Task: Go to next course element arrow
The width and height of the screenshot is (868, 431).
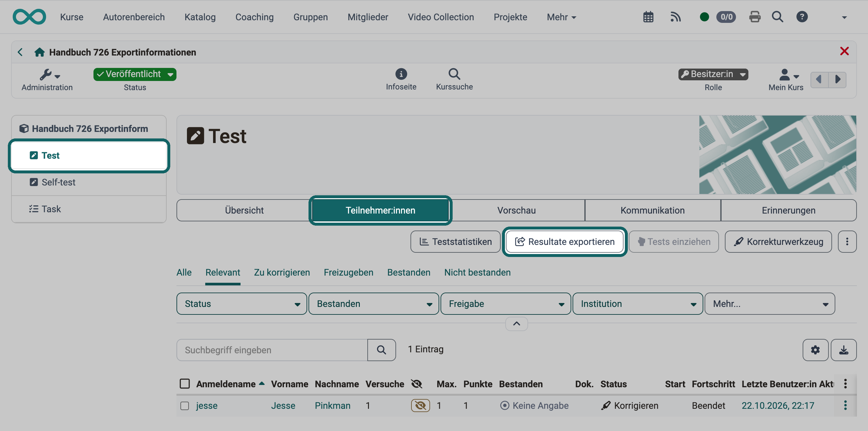Action: click(837, 80)
